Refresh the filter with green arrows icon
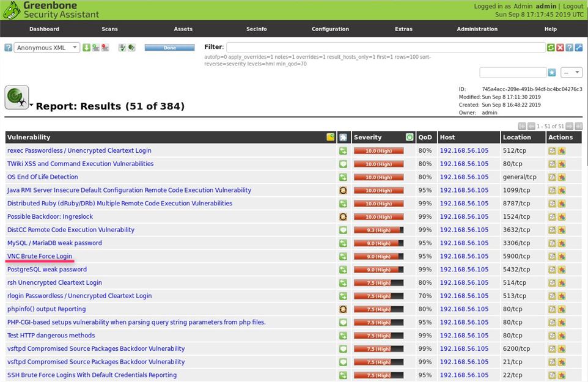 pos(551,48)
